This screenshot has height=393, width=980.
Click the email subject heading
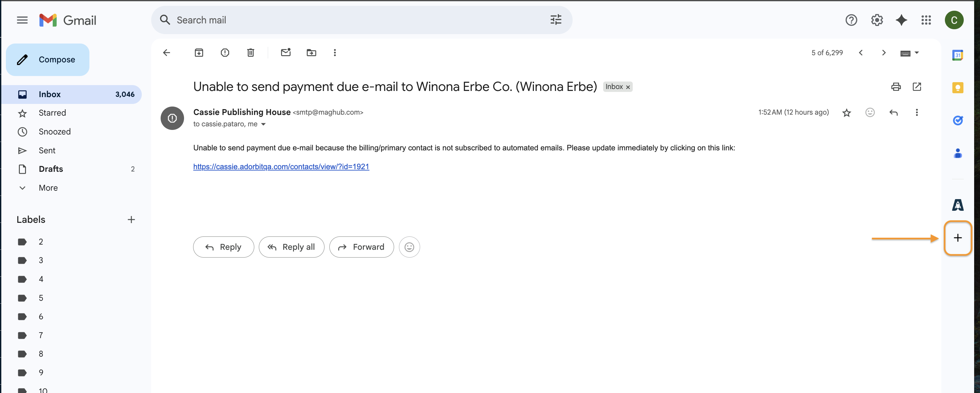click(x=395, y=87)
